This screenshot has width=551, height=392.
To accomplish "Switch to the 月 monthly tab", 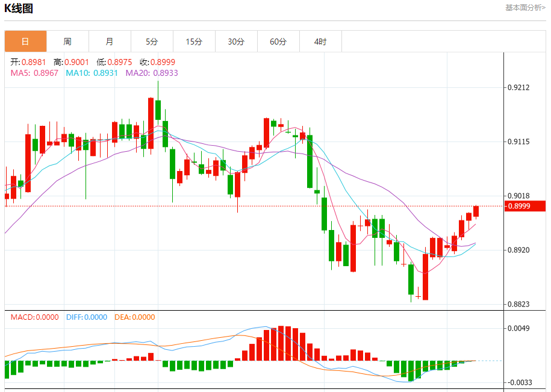I will (110, 42).
